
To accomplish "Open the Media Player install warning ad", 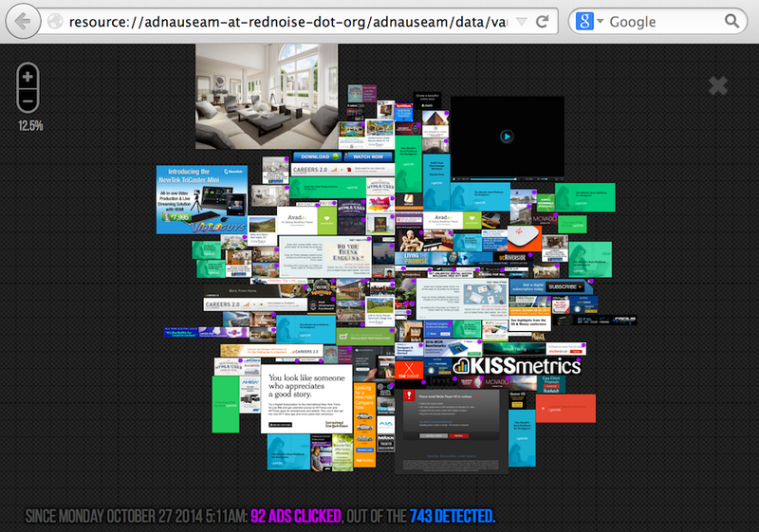I will click(452, 431).
